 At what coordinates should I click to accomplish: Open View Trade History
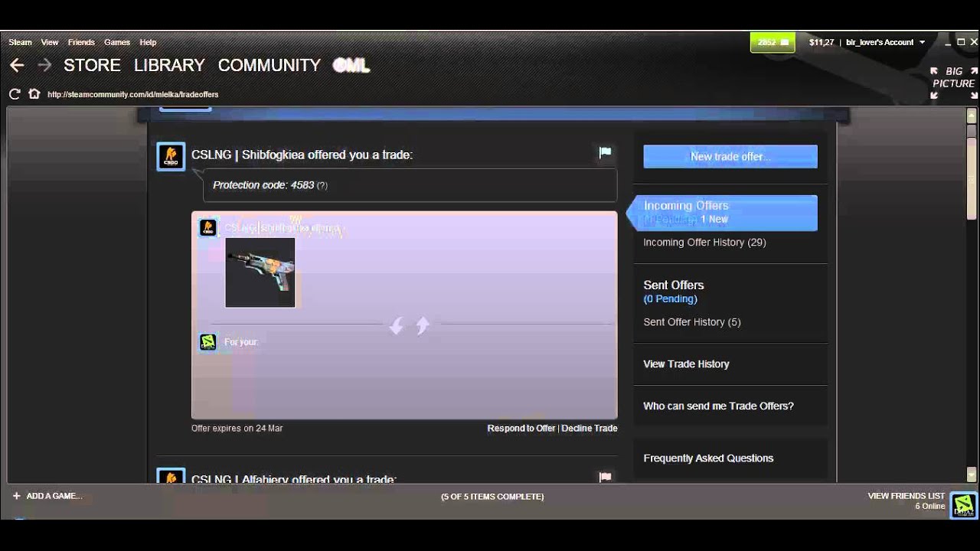[x=686, y=364]
